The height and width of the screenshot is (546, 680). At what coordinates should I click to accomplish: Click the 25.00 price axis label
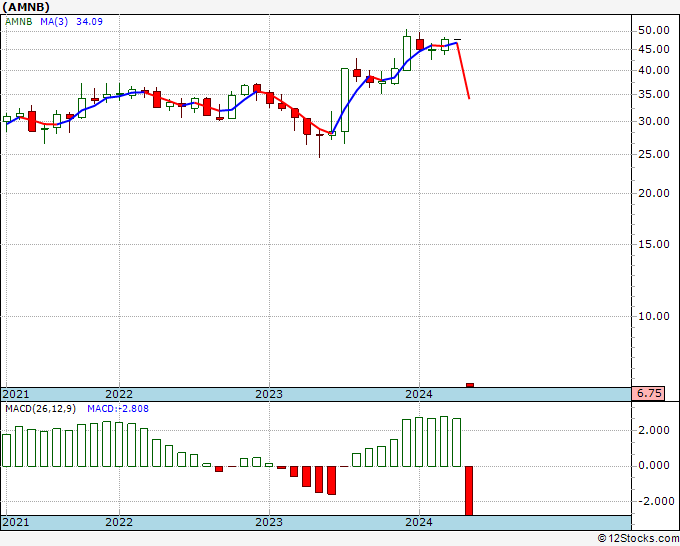[654, 154]
